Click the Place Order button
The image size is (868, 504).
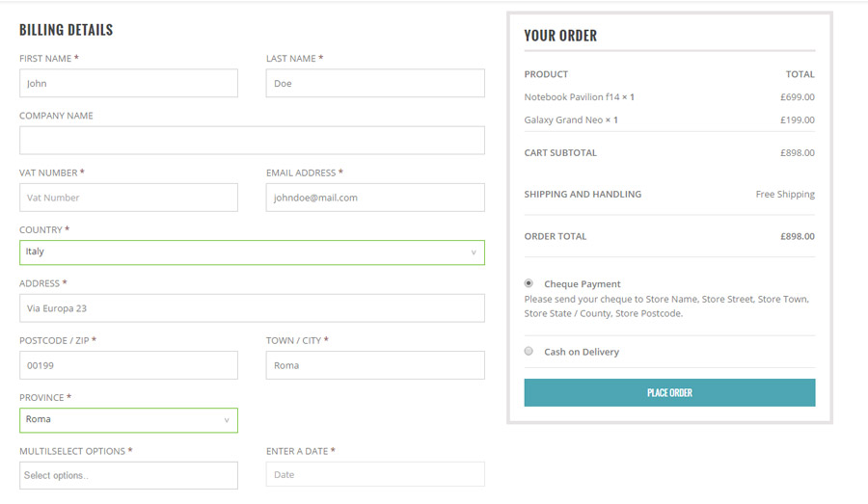tap(669, 392)
